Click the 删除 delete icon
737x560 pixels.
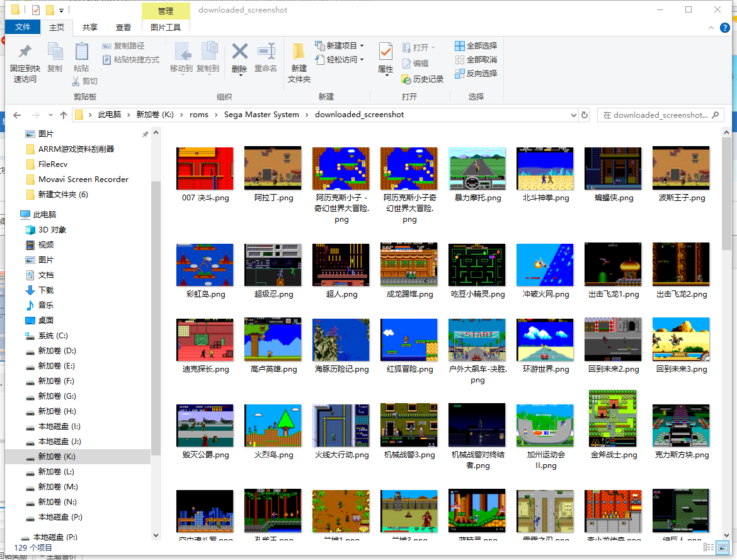[x=239, y=52]
